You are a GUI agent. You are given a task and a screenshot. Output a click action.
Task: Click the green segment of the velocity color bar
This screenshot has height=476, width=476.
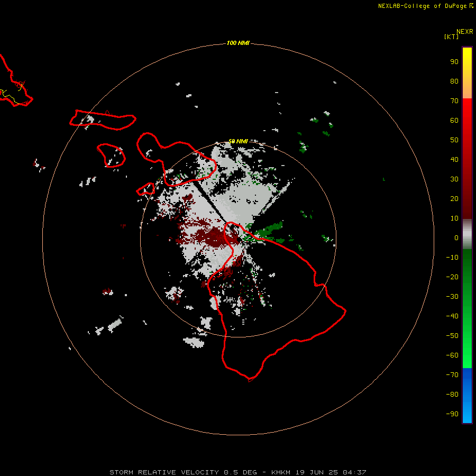467,308
